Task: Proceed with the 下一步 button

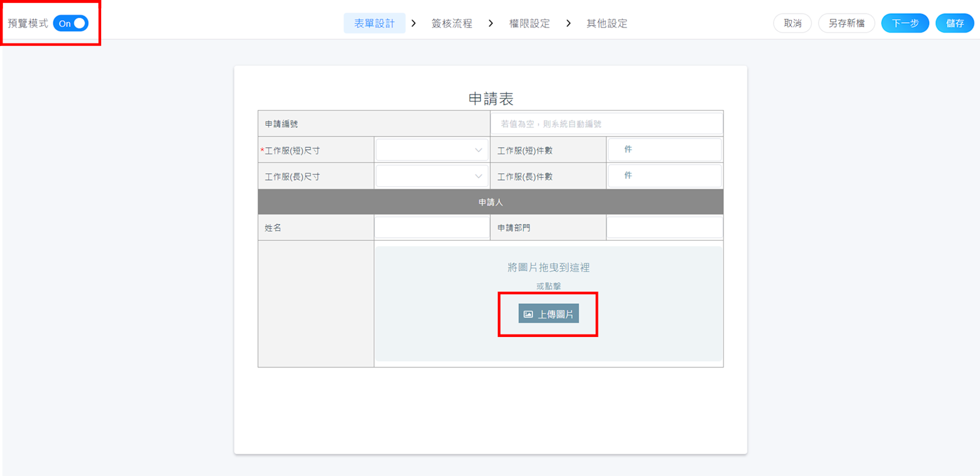Action: pyautogui.click(x=905, y=23)
